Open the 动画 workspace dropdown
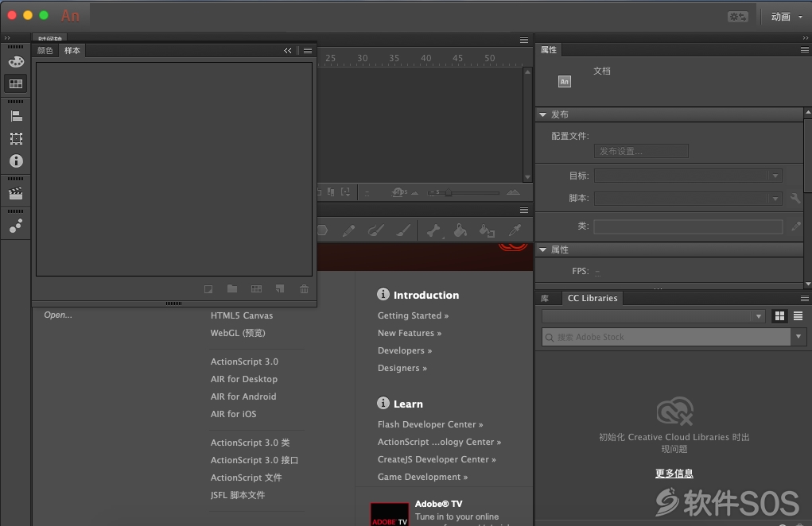Screen dimensions: 812x526 click(787, 17)
